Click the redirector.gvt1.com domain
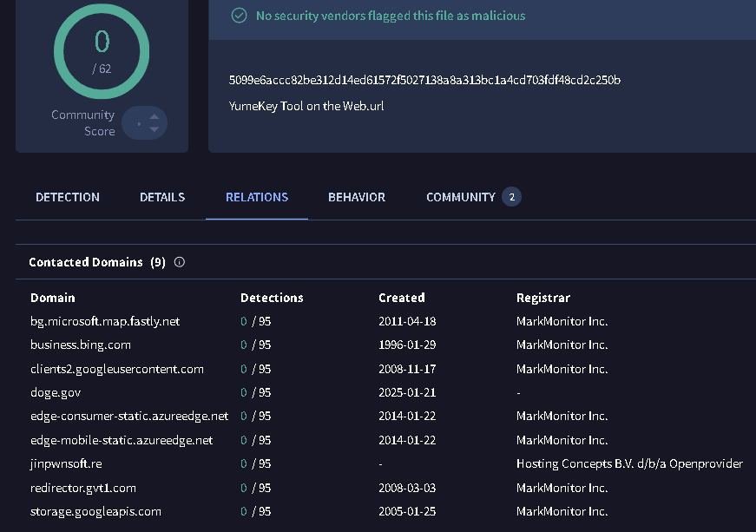 click(83, 488)
